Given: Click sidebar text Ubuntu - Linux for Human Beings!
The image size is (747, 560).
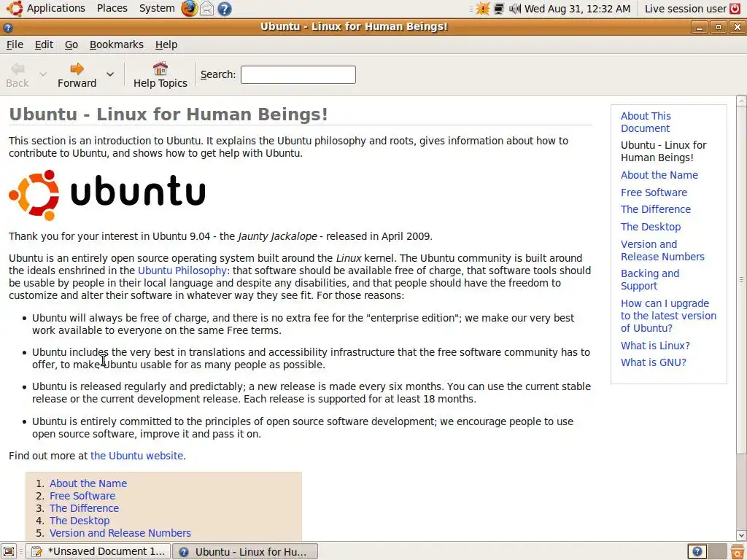Looking at the screenshot, I should pyautogui.click(x=663, y=152).
